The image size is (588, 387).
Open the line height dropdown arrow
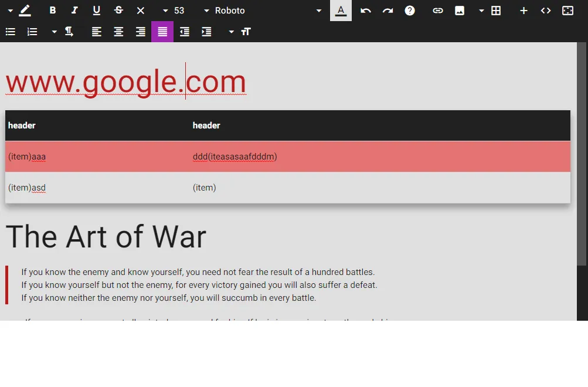(x=232, y=32)
